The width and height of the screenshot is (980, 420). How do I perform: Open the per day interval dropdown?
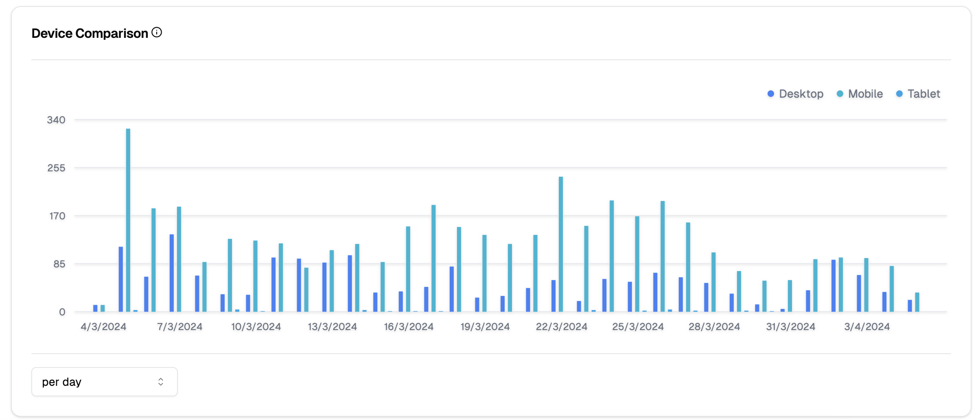[x=105, y=382]
